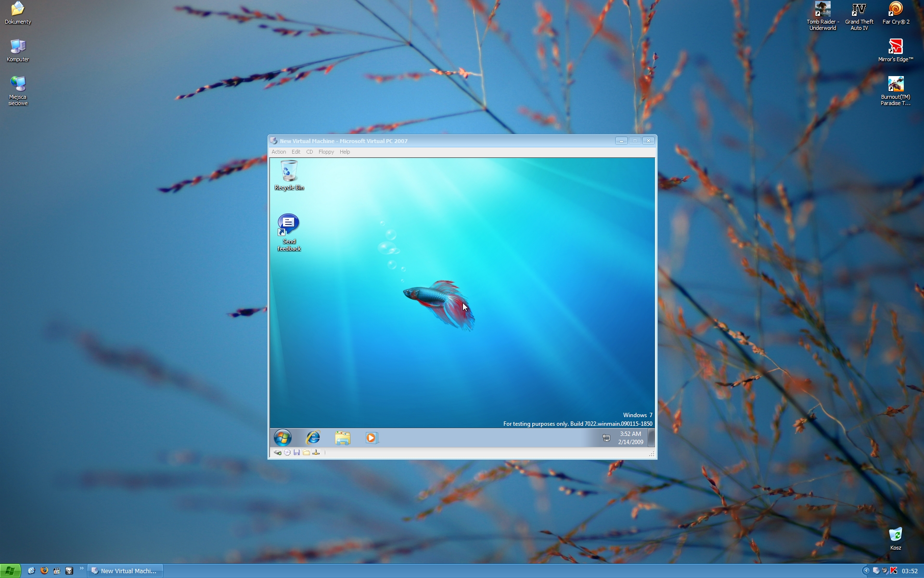The height and width of the screenshot is (578, 924).
Task: Open Windows Explorer folder icon in guest taskbar
Action: tap(342, 437)
